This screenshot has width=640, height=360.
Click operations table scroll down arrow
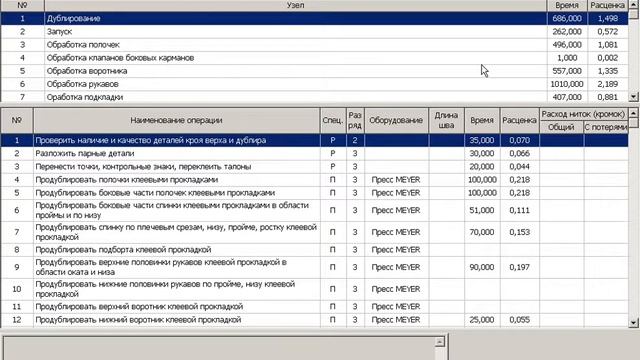pos(633,322)
